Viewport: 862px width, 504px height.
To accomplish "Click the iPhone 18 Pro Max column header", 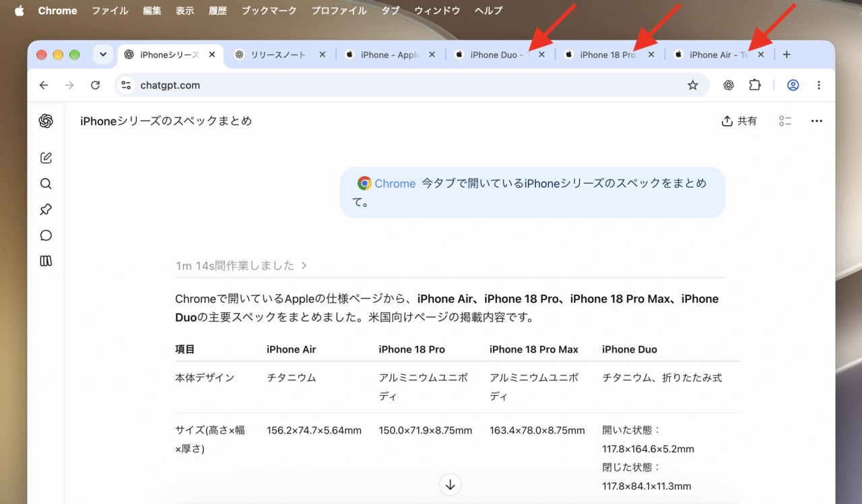I will click(x=534, y=350).
